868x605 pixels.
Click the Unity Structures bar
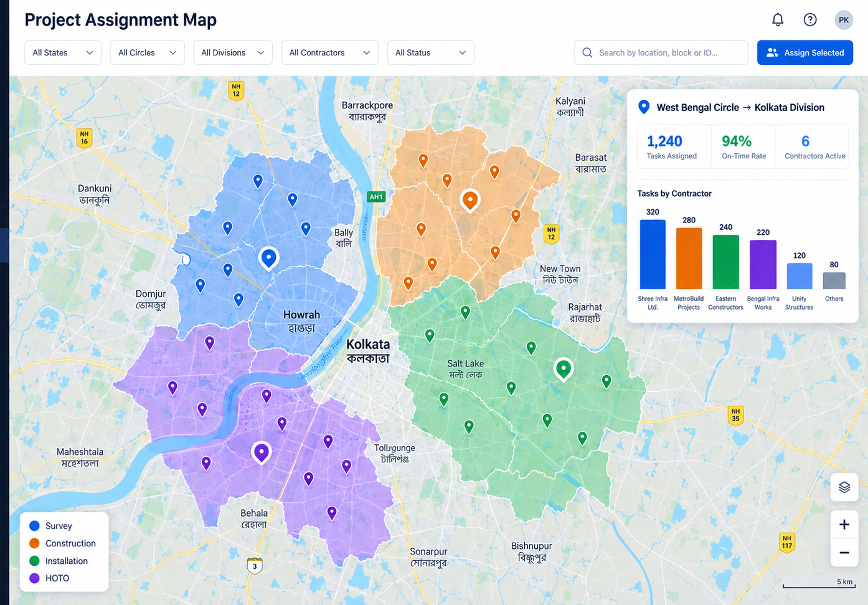pyautogui.click(x=800, y=276)
